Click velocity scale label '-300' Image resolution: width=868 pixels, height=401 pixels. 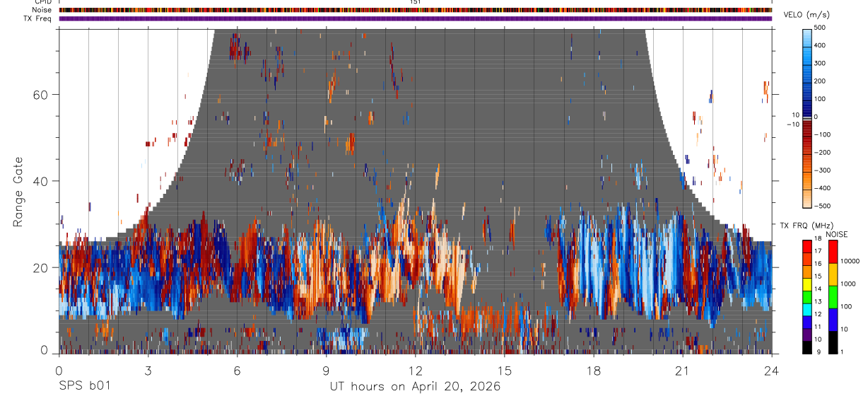(x=821, y=170)
